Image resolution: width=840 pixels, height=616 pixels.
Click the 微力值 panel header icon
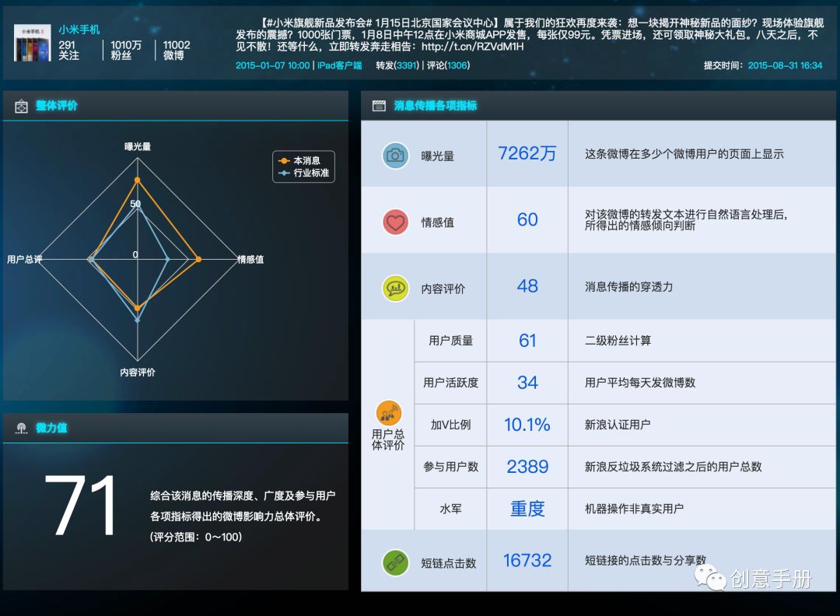22,428
